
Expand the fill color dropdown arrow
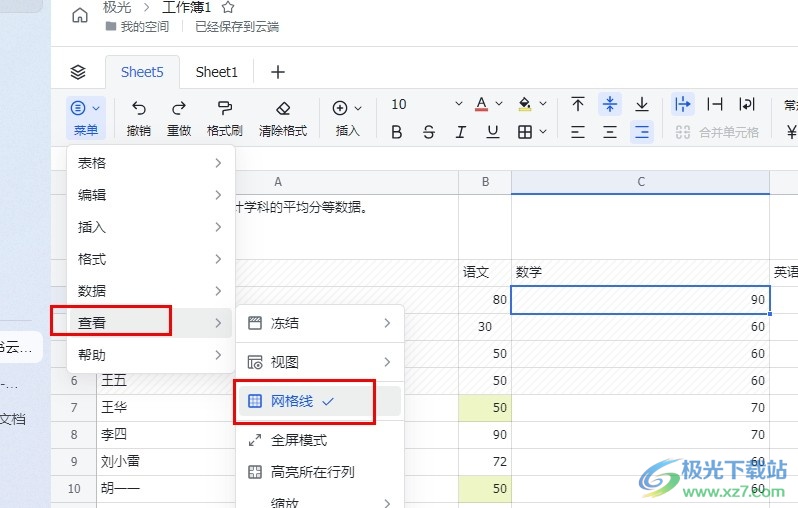click(543, 104)
